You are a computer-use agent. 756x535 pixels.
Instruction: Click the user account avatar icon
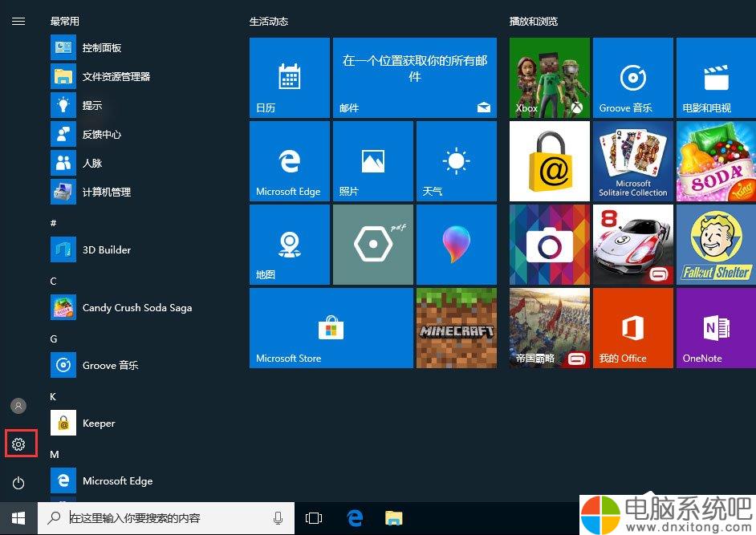coord(18,406)
